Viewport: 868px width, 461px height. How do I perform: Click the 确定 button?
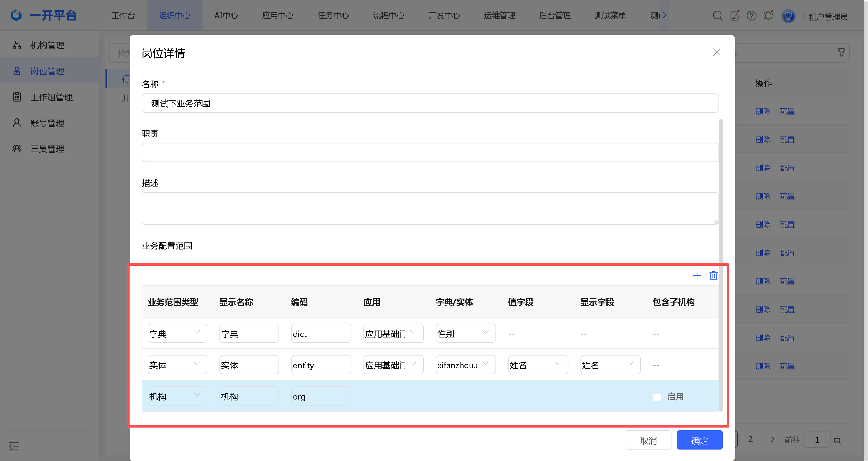[700, 440]
